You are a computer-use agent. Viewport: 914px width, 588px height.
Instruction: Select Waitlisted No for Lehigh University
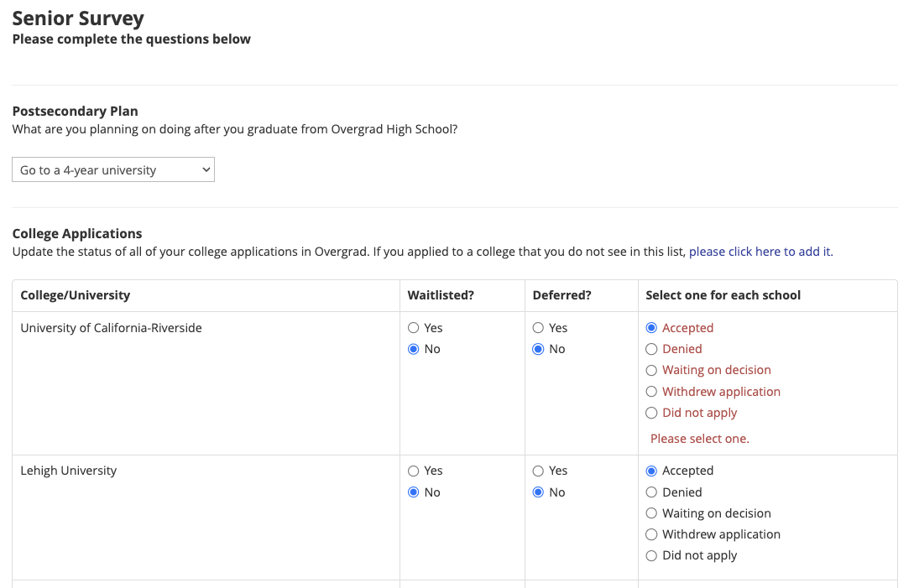(x=413, y=492)
